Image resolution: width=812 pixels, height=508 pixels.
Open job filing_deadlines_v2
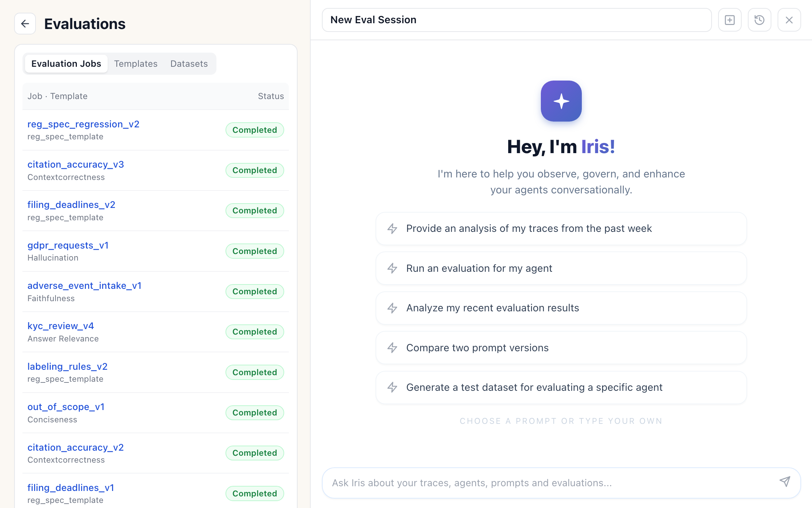(71, 205)
